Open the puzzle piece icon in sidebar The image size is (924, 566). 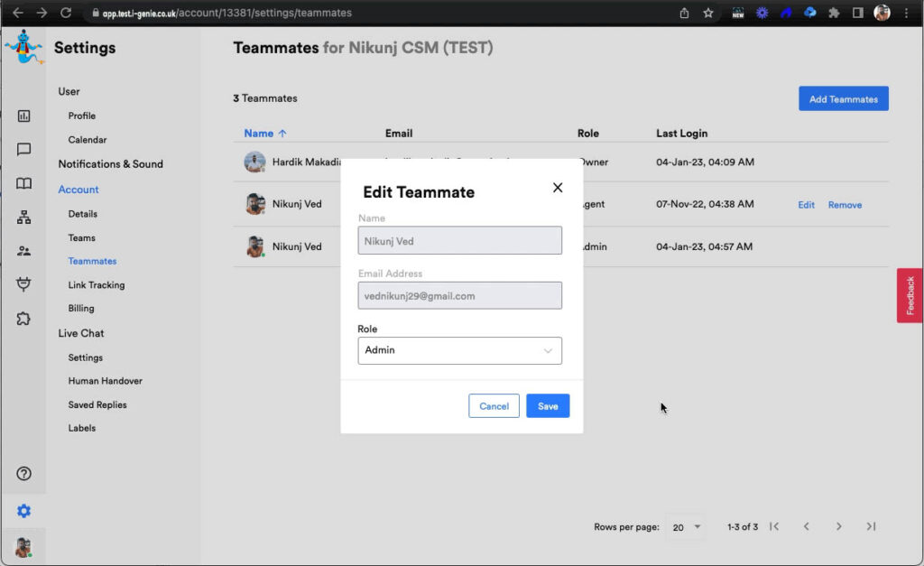[x=24, y=318]
